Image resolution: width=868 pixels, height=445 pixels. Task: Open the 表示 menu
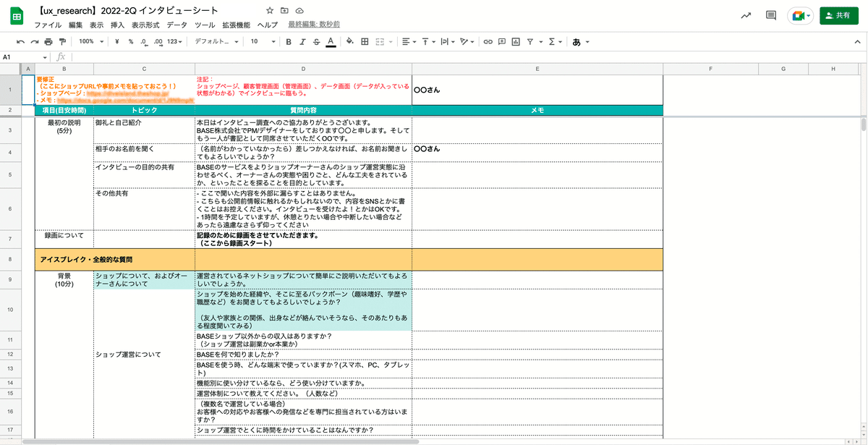click(x=97, y=25)
